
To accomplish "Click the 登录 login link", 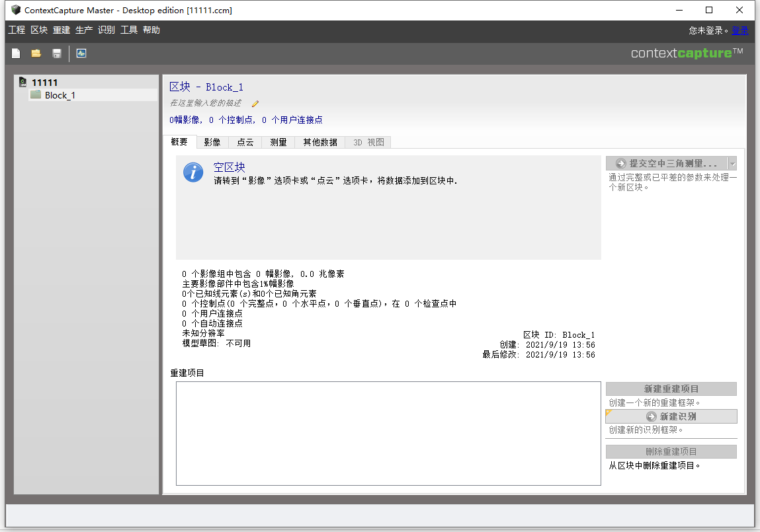I will click(x=739, y=30).
